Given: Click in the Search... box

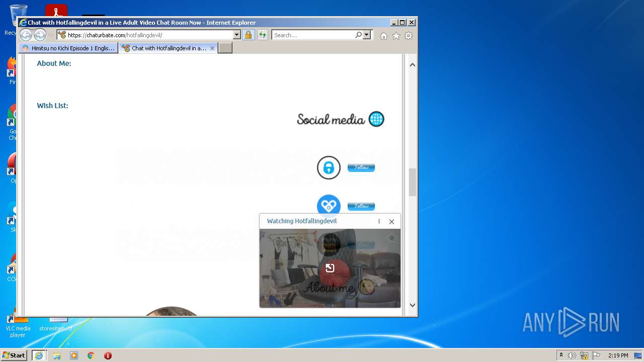Looking at the screenshot, I should pos(313,35).
